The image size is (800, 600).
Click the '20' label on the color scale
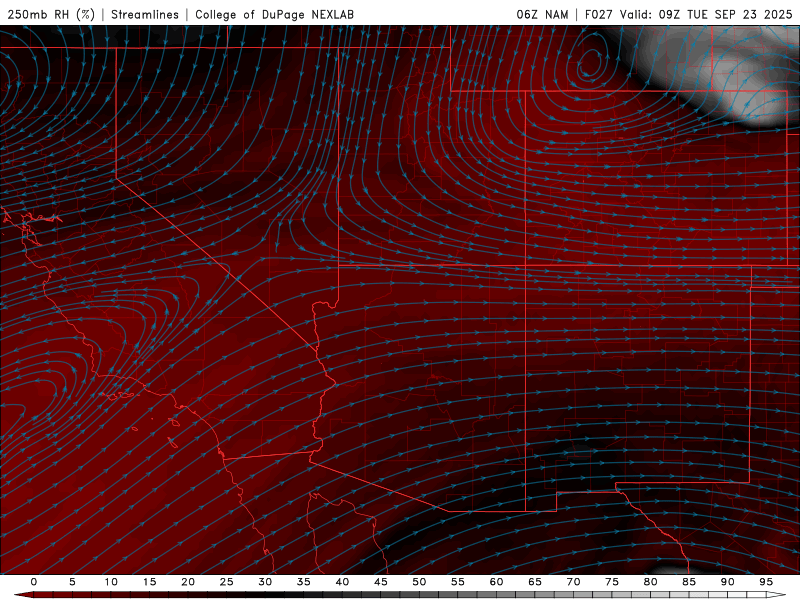pyautogui.click(x=188, y=582)
